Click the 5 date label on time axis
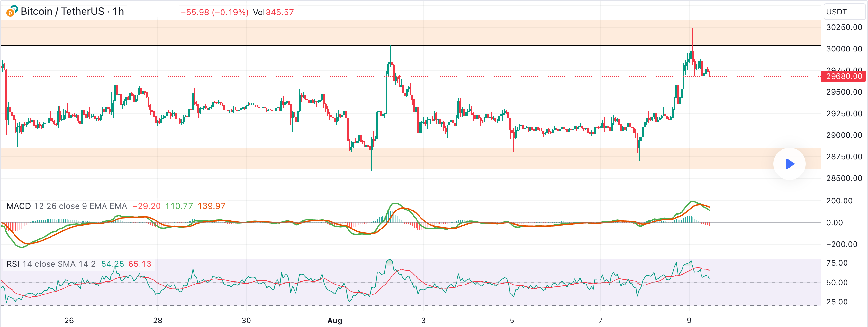The width and height of the screenshot is (868, 327). (x=512, y=320)
